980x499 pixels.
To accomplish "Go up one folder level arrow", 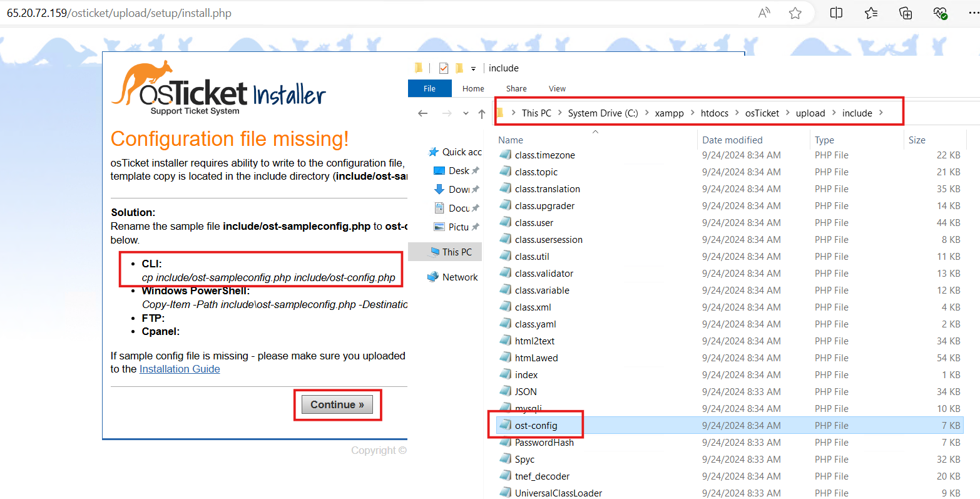I will [481, 113].
